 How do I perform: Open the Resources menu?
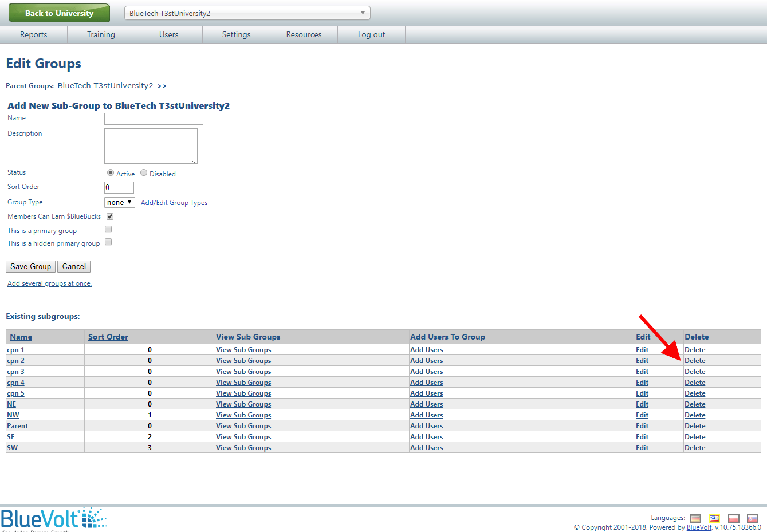[x=304, y=34]
